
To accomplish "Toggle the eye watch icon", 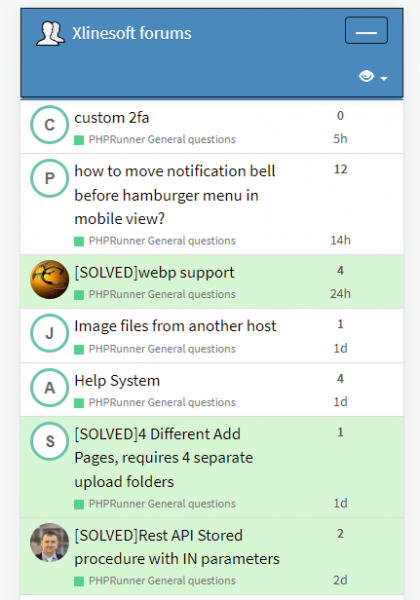I will (366, 76).
